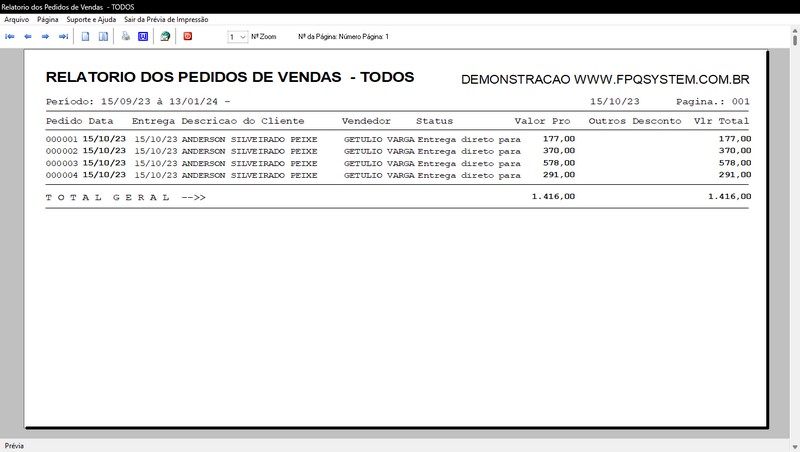Open the Página menu
Screen dimensions: 800x452
(x=47, y=19)
